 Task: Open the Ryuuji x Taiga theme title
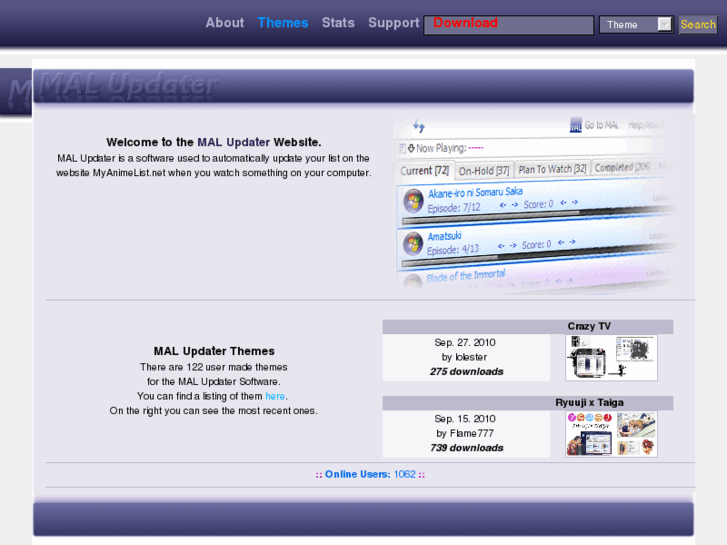(589, 403)
